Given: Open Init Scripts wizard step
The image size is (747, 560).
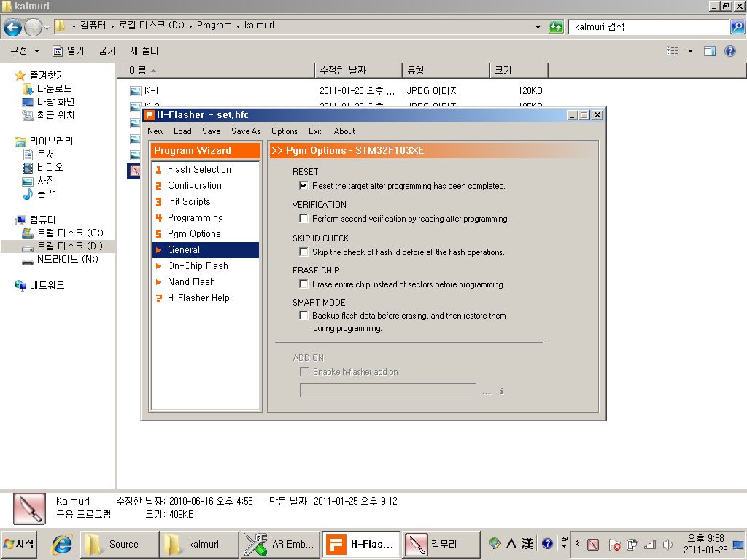Looking at the screenshot, I should pyautogui.click(x=189, y=201).
